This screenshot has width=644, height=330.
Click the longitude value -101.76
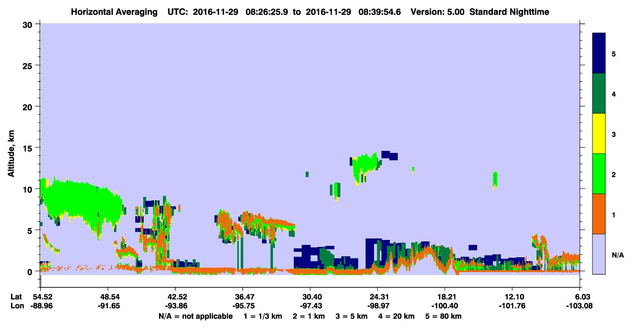[512, 306]
